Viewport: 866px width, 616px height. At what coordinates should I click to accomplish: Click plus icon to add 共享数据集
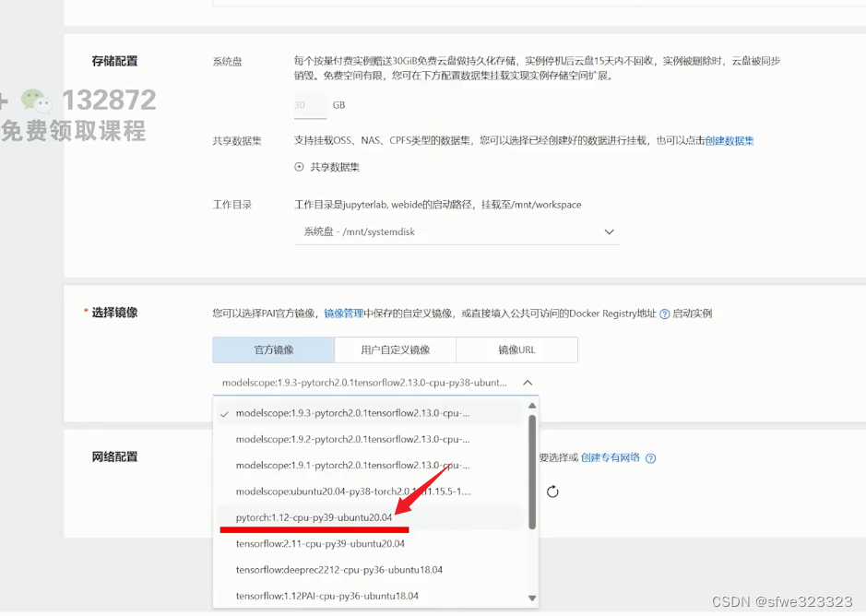pyautogui.click(x=299, y=167)
